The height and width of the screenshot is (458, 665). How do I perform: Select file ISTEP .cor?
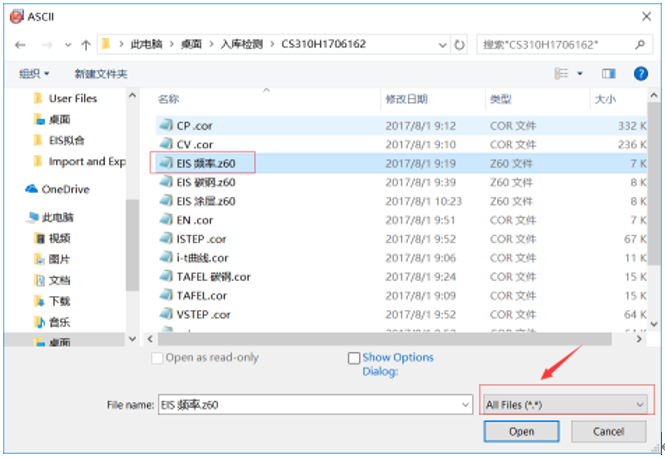[401, 239]
